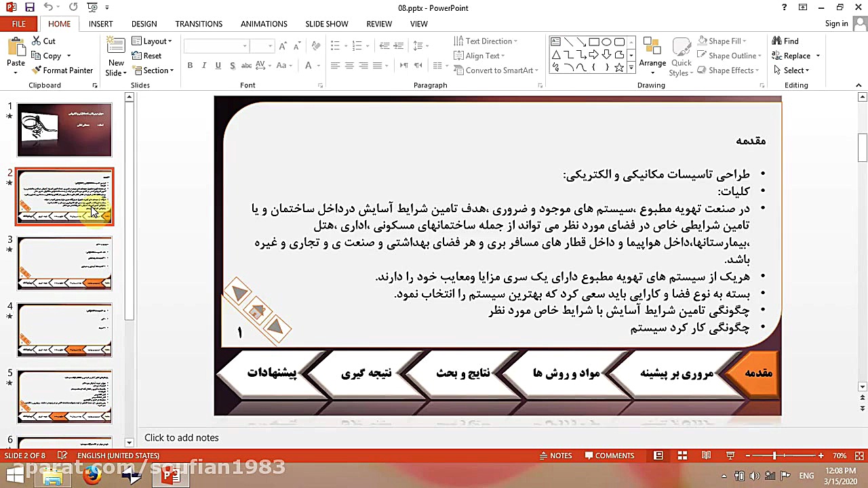
Task: Reset the slide layout
Action: pos(147,56)
